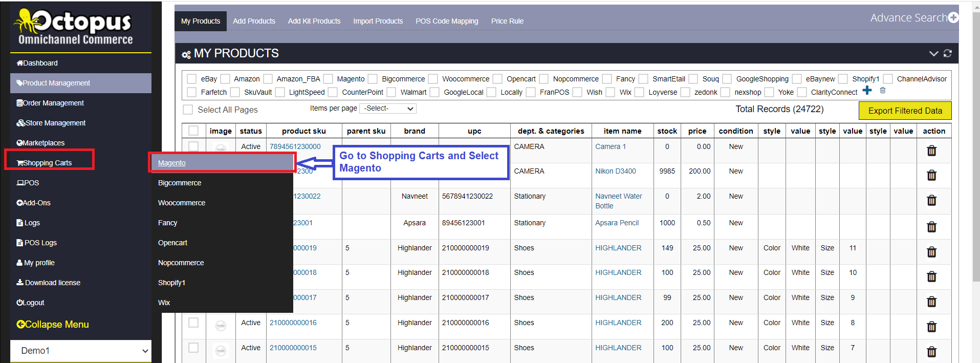980x363 pixels.
Task: Click the Octopus Omnichannel Commerce logo
Action: coord(75,27)
